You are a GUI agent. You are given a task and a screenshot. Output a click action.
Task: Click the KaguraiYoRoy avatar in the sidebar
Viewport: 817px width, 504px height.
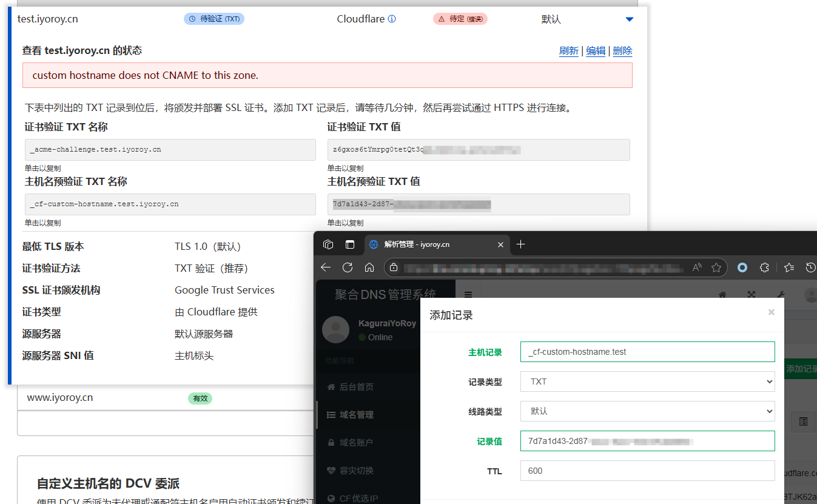click(335, 329)
